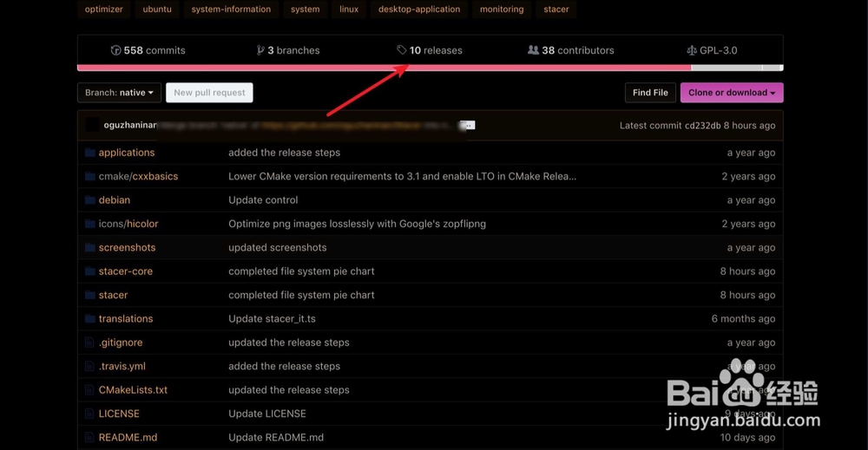This screenshot has height=450, width=868.
Task: Open commit 'Lower CMake version requirements'
Action: [403, 176]
